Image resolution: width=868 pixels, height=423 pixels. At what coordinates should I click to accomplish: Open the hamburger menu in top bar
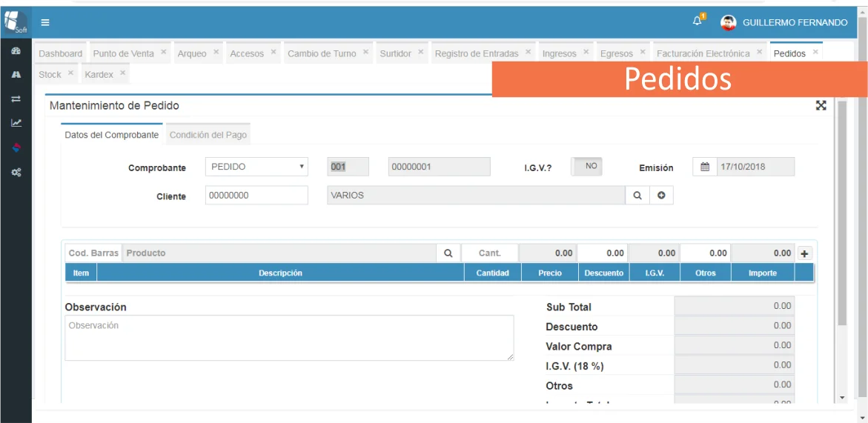(x=45, y=22)
